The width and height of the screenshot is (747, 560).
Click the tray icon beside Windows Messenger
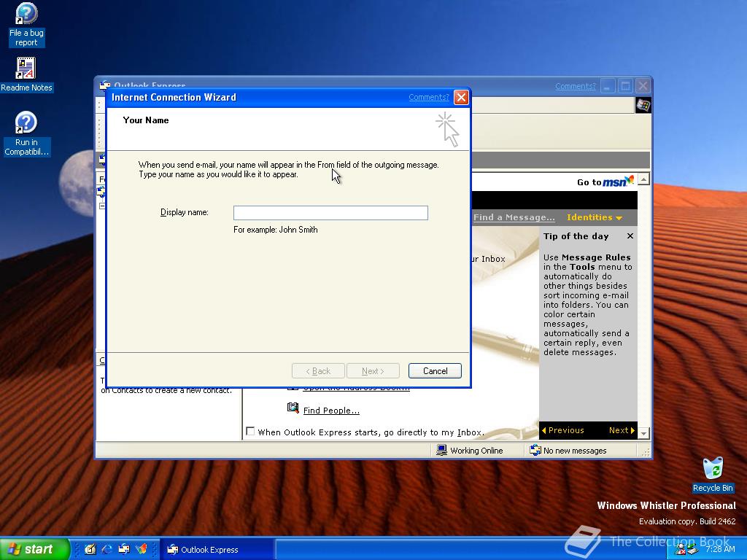point(692,550)
